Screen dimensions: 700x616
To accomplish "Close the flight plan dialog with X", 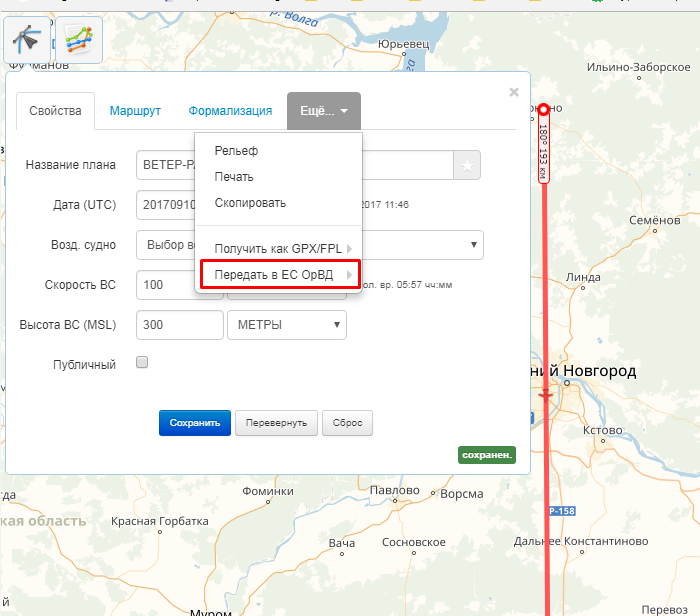I will (x=514, y=92).
